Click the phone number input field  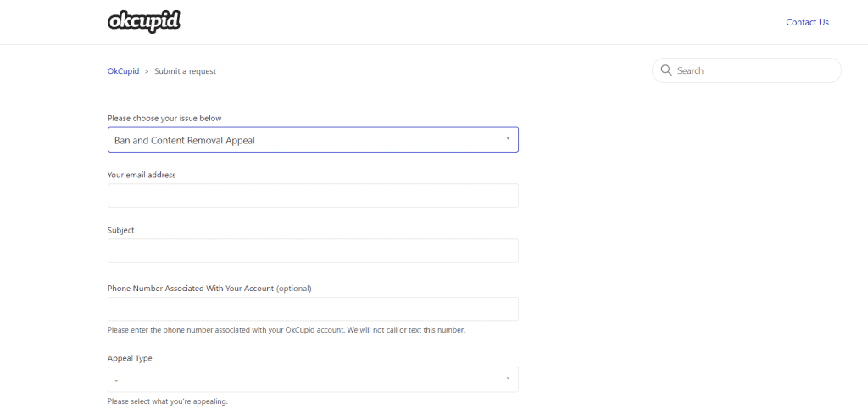click(313, 309)
